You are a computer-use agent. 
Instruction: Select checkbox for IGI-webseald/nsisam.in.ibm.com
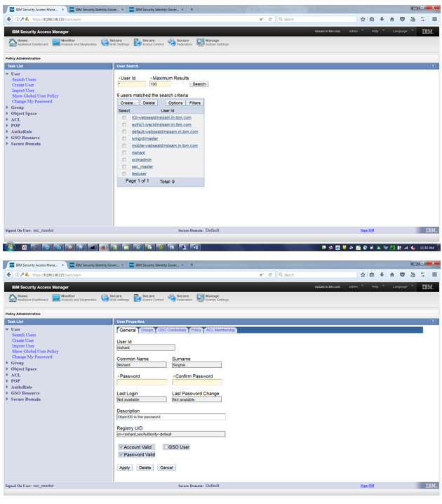click(124, 118)
